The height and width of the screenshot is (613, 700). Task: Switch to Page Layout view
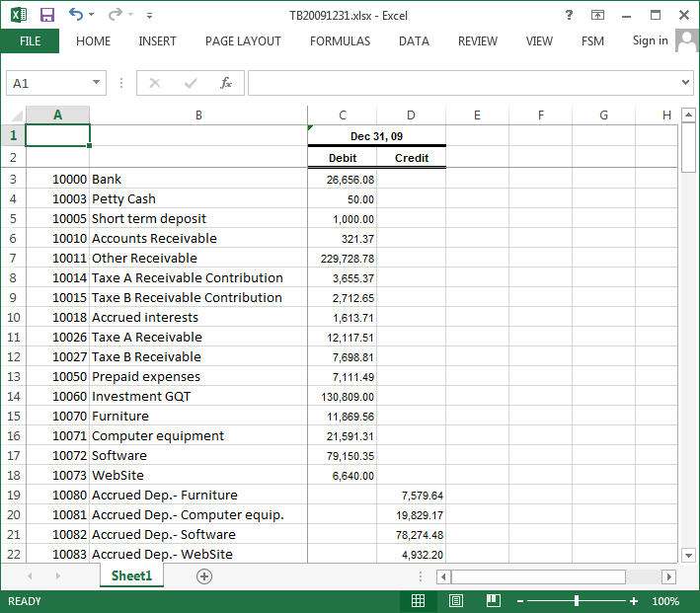[x=456, y=601]
